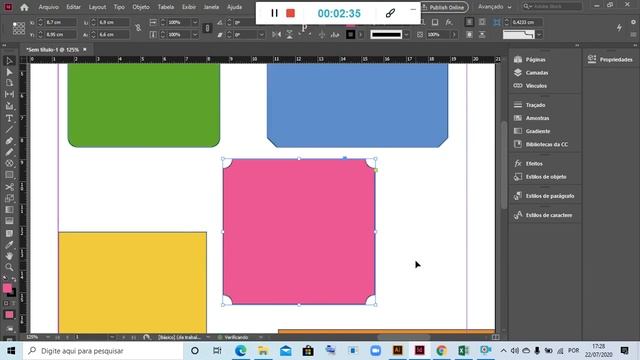Select the Pencil tool
Viewport: 640px width, 360px height.
pyautogui.click(x=9, y=152)
